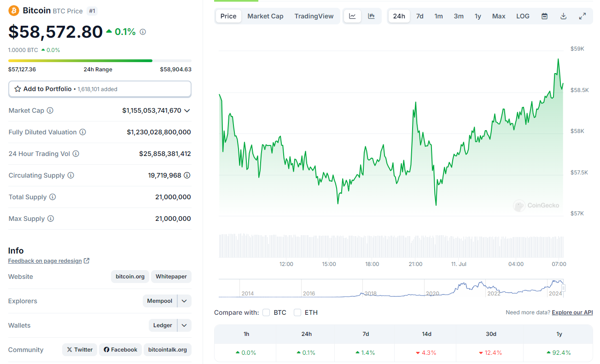Screen dimensions: 600x364
Task: Click the $1,155,053,741,670 market cap value
Action: click(152, 110)
